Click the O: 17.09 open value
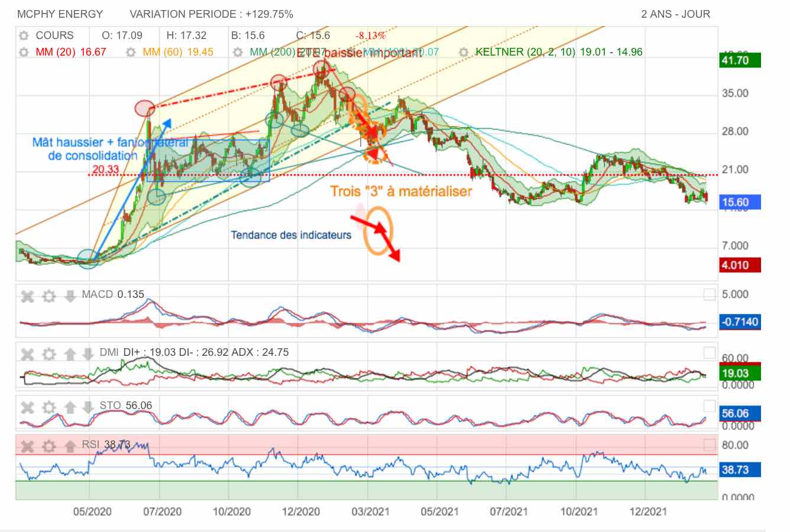The width and height of the screenshot is (790, 532). click(x=122, y=35)
